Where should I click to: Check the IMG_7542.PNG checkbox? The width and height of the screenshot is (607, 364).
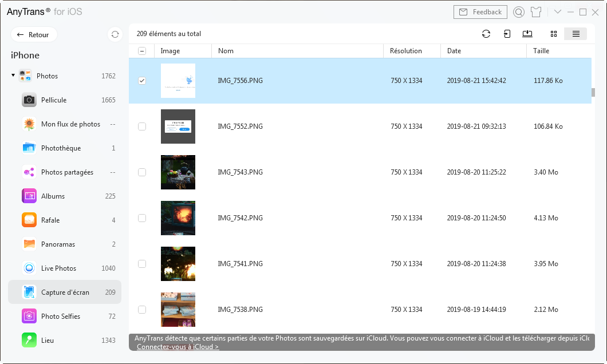tap(142, 218)
